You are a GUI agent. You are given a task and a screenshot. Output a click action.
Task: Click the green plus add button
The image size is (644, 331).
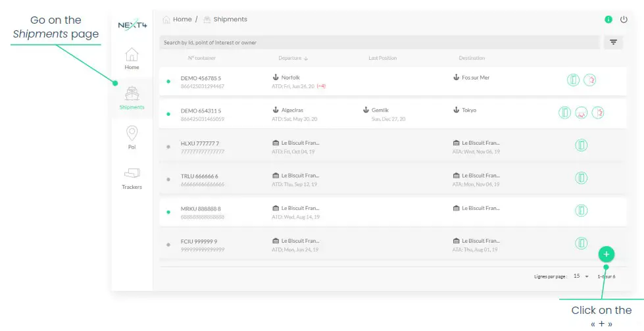coord(607,254)
